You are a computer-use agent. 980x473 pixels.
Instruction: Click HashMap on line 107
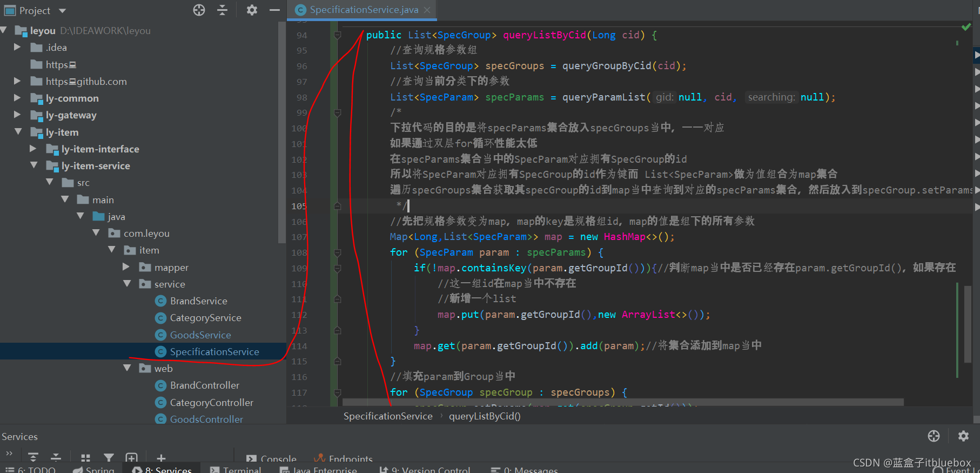(625, 237)
